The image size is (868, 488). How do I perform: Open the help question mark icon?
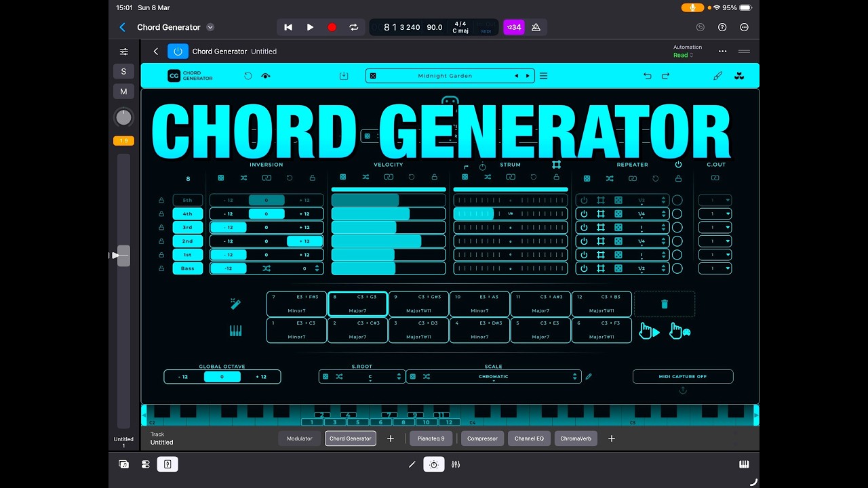722,27
